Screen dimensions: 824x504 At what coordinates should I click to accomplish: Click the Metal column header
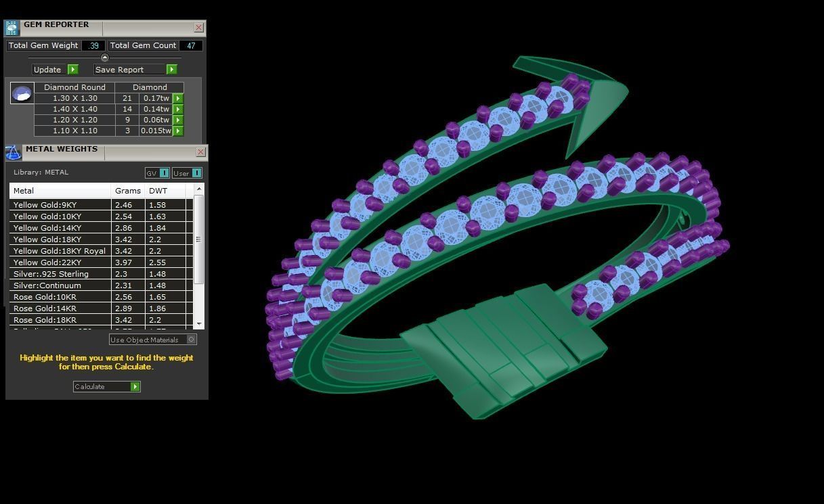[60, 191]
